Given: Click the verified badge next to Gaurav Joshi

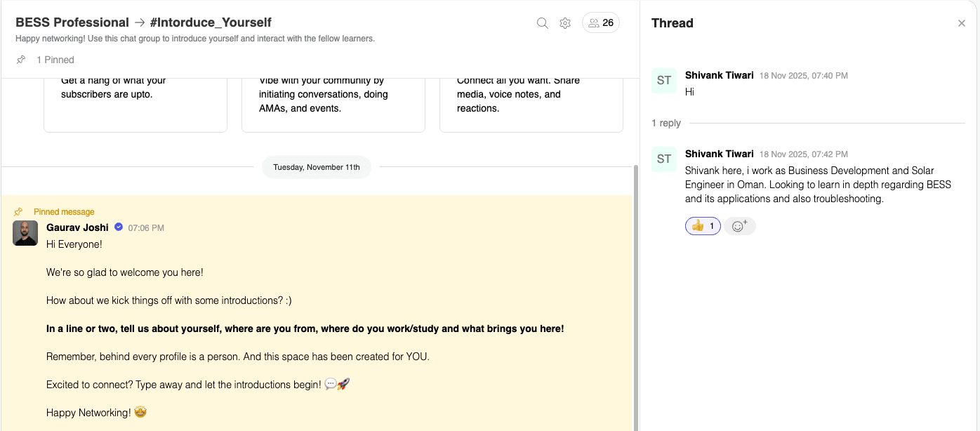Looking at the screenshot, I should (x=119, y=227).
